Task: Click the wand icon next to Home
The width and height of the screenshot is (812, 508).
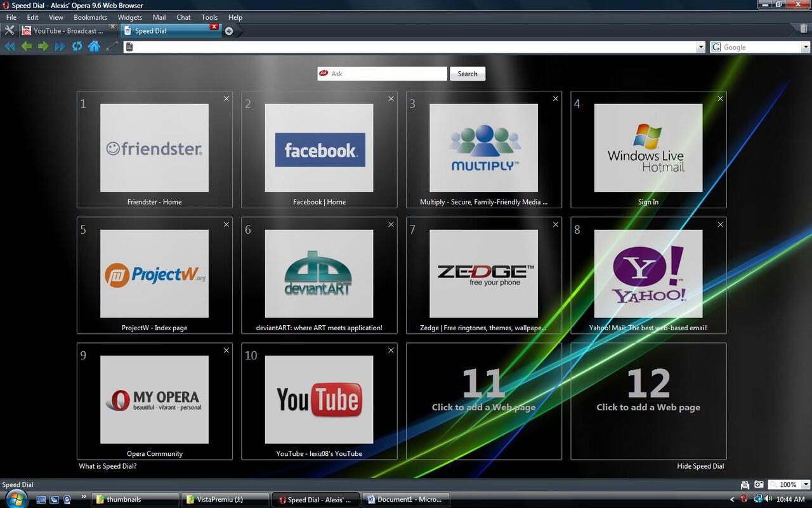Action: 112,46
